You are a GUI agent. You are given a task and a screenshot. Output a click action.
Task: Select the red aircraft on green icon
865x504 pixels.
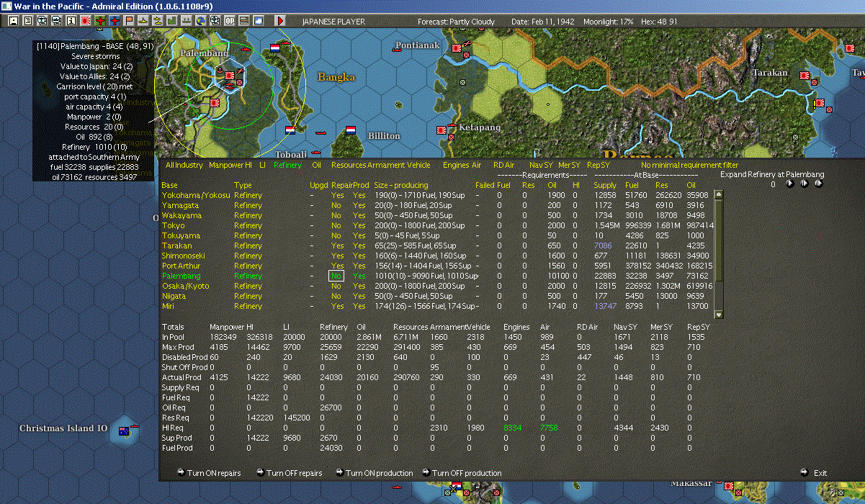[x=101, y=22]
